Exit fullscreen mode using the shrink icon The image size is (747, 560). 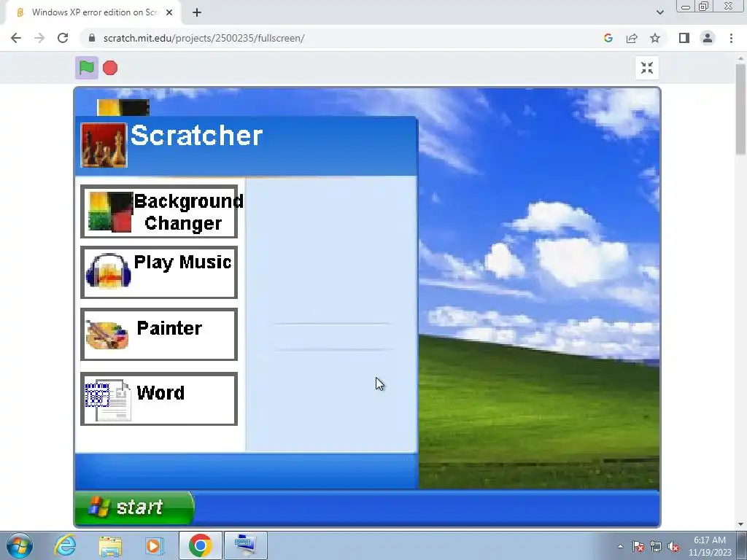[647, 68]
